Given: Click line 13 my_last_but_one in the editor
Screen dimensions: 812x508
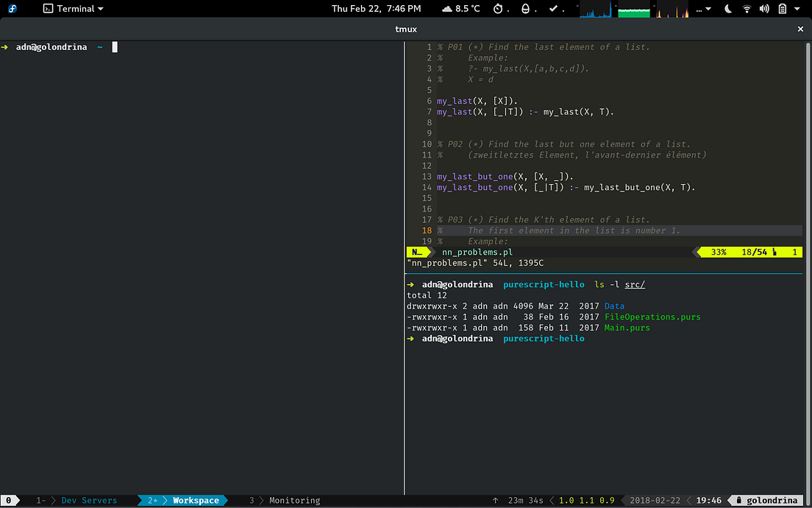Looking at the screenshot, I should pos(474,177).
